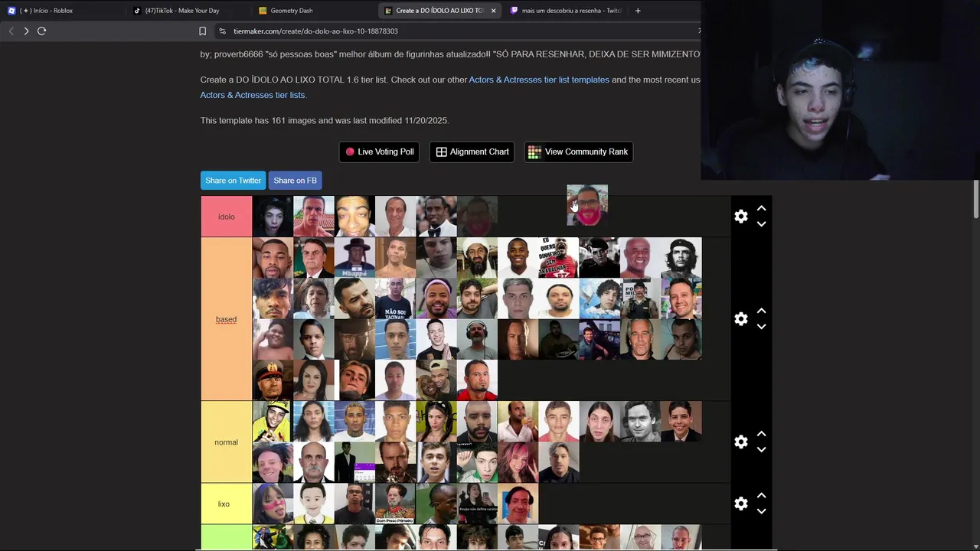Move the normal row up with arrow
The image size is (980, 551).
pyautogui.click(x=761, y=434)
